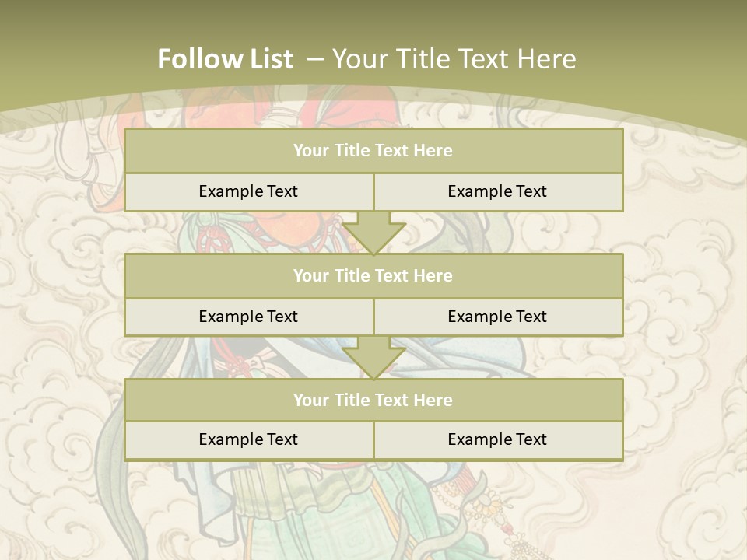747x560 pixels.
Task: Click the dash separator in the slide title
Action: (315, 59)
